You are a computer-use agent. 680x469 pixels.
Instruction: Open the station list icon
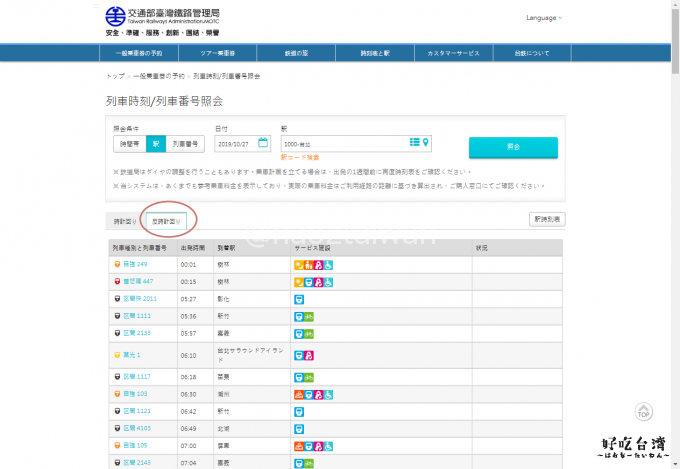click(415, 143)
